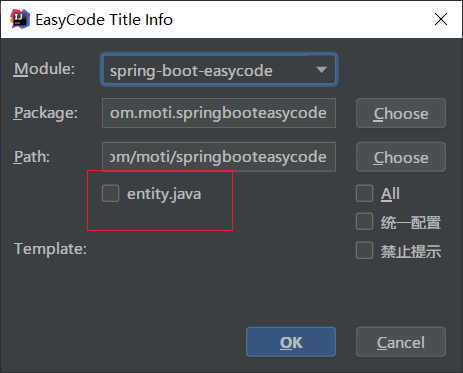
Task: Choose a package with the Package Choose button
Action: click(x=401, y=113)
